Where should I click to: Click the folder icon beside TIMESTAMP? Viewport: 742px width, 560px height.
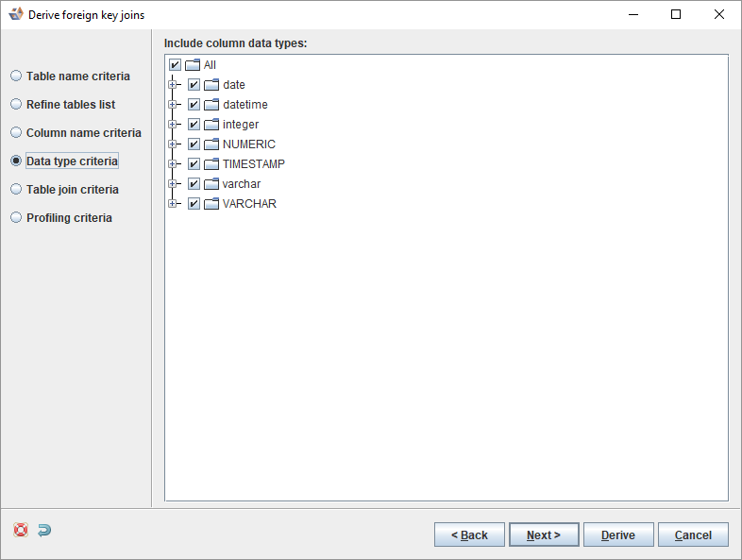point(211,164)
